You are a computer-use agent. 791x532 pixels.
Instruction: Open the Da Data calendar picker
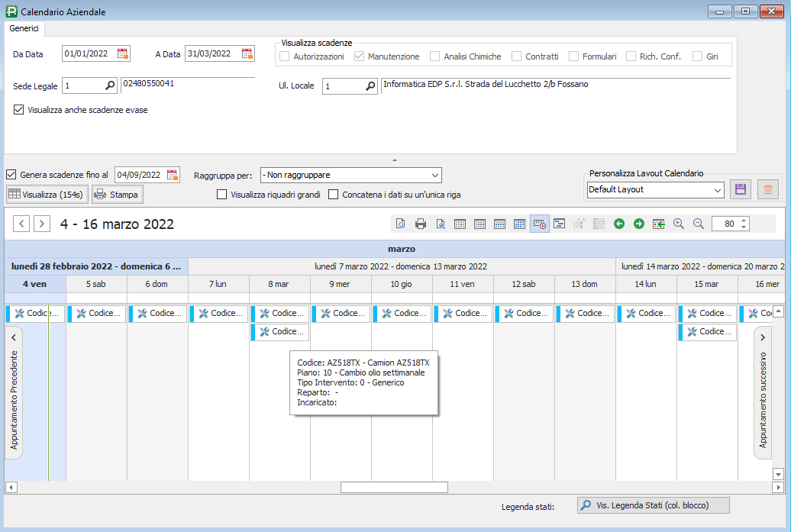(123, 53)
